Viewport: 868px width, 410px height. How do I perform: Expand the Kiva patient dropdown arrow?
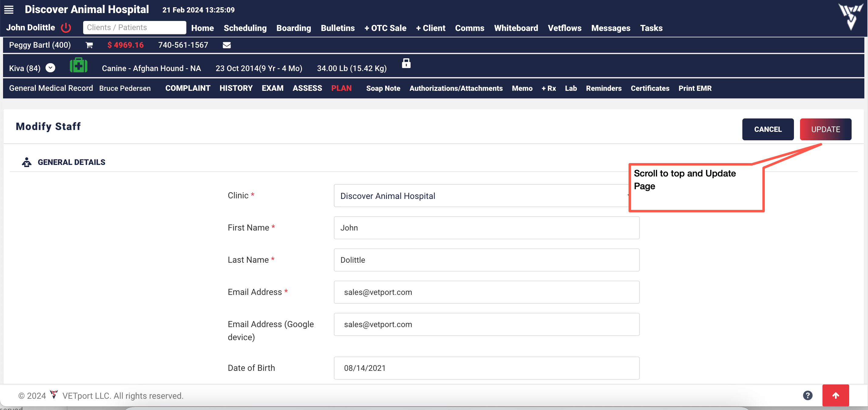[x=50, y=68]
